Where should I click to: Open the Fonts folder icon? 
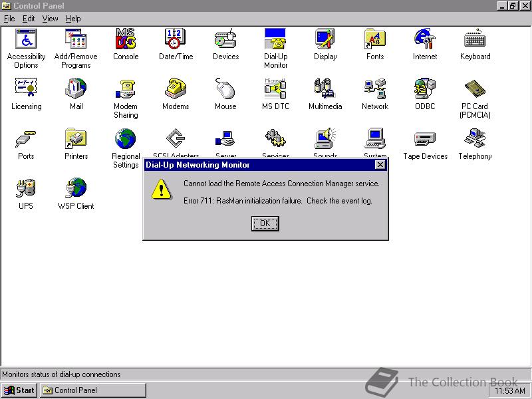[375, 39]
